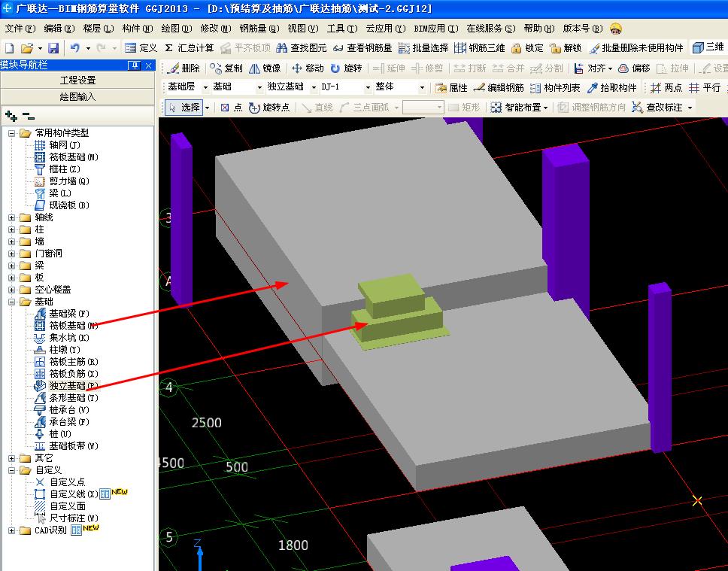Collapse the 常用构件类型 folder
The height and width of the screenshot is (571, 728).
(x=11, y=133)
